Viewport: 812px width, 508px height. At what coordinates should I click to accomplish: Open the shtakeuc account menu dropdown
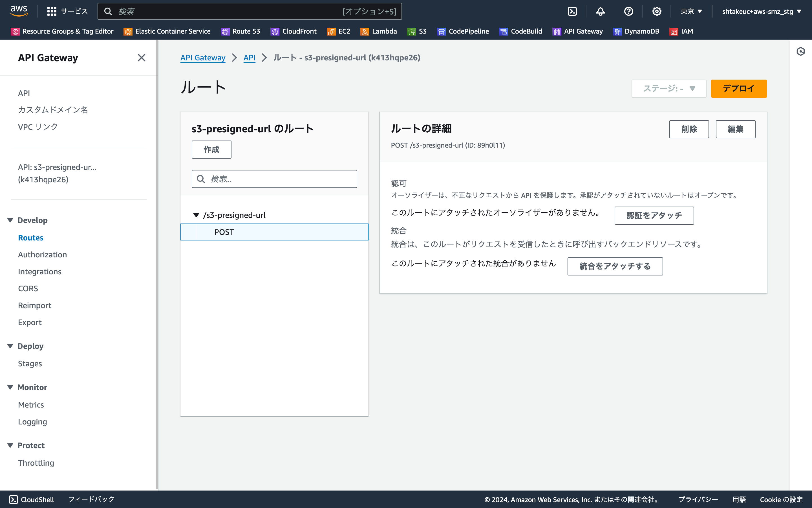pyautogui.click(x=762, y=11)
